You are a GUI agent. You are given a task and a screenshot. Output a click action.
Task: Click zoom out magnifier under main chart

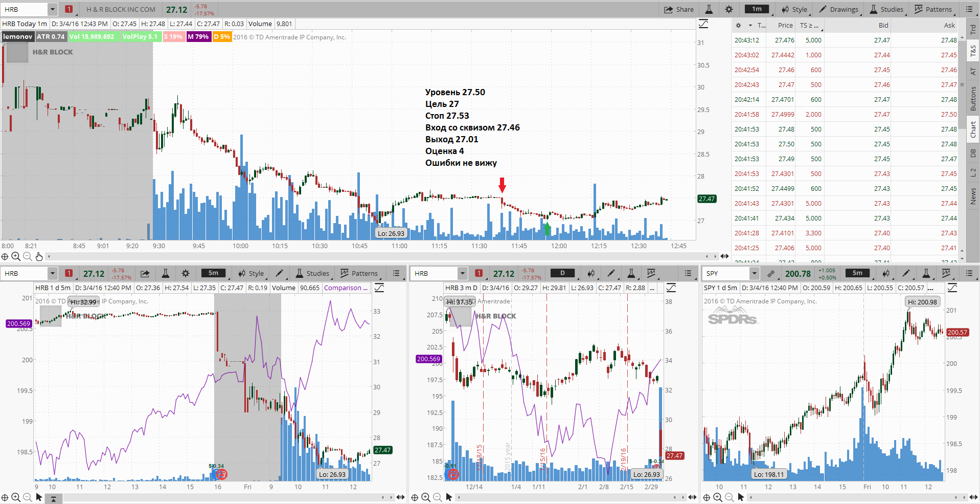click(x=28, y=256)
